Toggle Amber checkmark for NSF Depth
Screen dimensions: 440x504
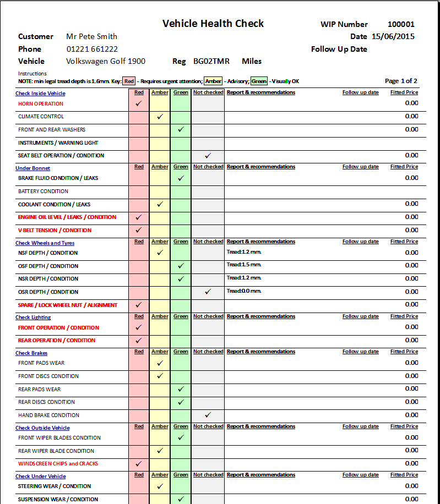pos(160,253)
